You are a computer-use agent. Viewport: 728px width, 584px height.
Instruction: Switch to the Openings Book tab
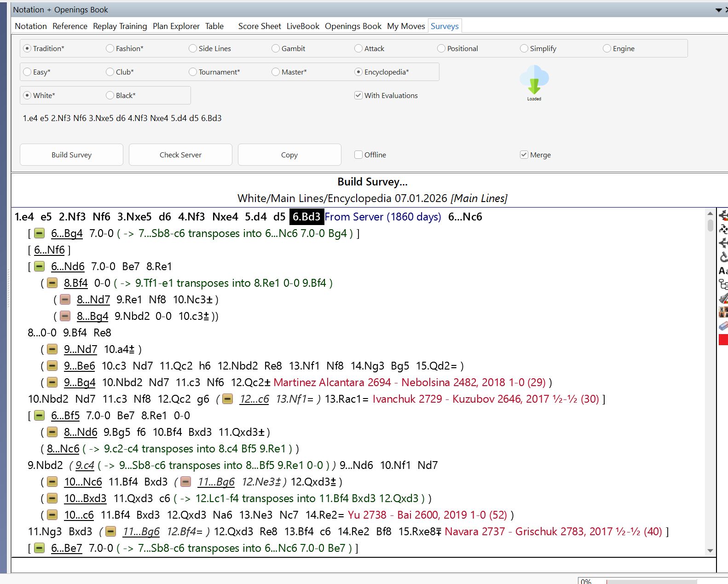tap(353, 26)
